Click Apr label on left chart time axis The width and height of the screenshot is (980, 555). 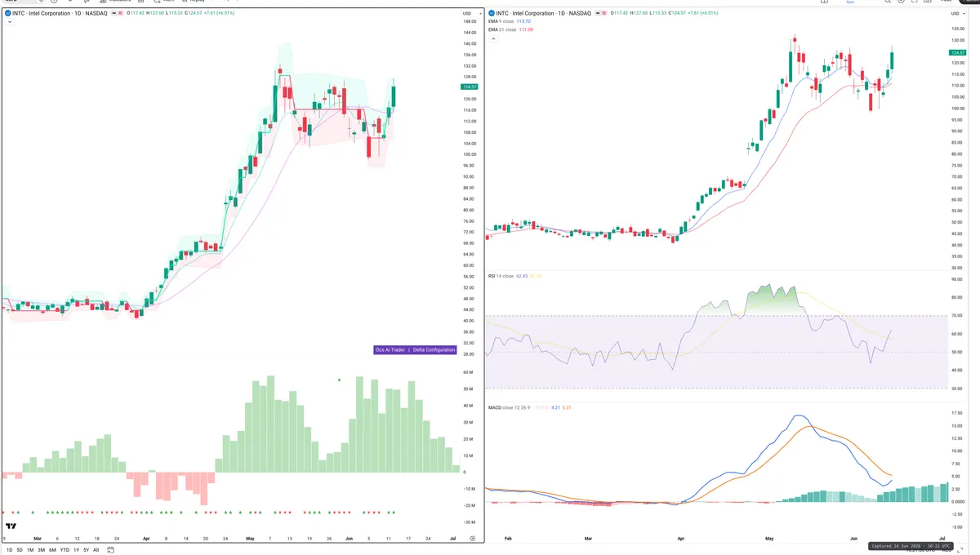point(146,539)
